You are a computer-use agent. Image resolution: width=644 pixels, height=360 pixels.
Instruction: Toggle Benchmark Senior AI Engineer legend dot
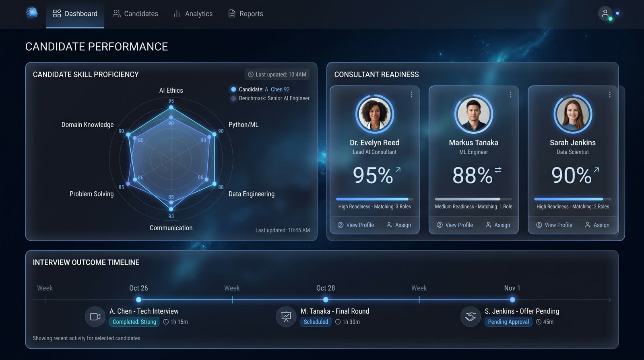tap(233, 98)
